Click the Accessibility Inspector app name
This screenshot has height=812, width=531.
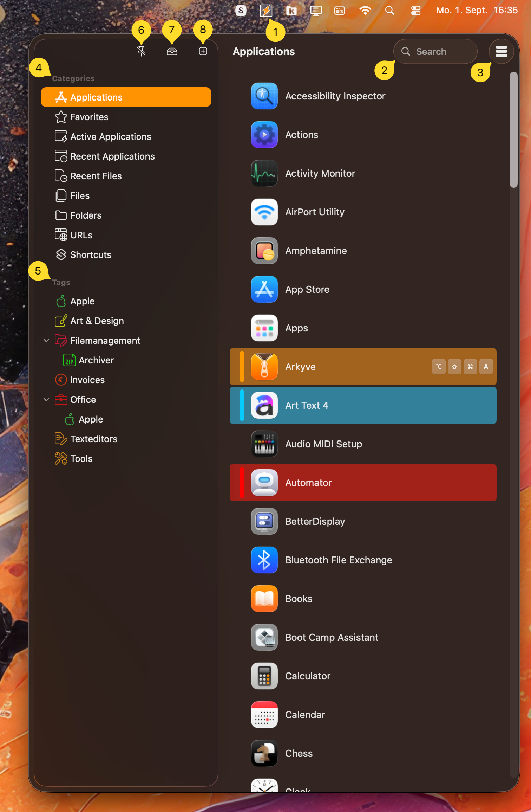coord(335,96)
